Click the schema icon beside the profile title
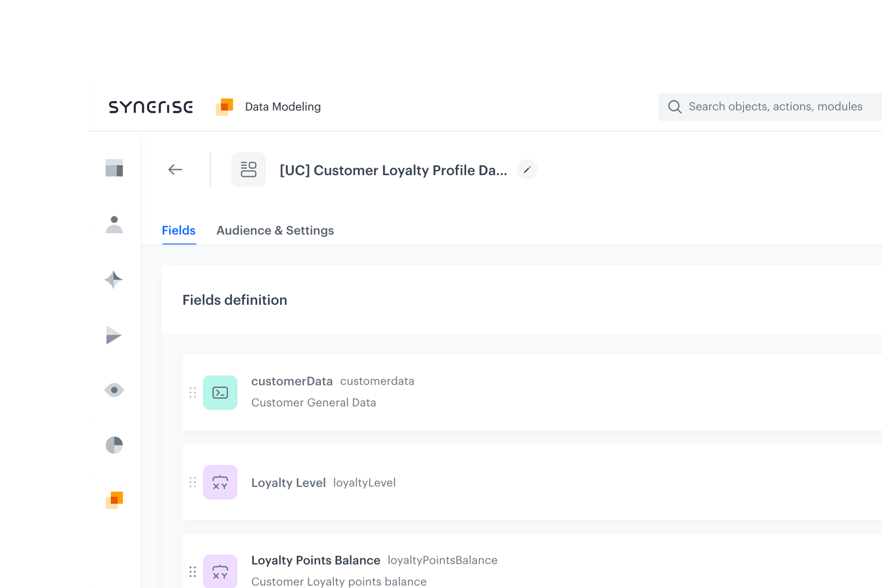 [x=248, y=169]
